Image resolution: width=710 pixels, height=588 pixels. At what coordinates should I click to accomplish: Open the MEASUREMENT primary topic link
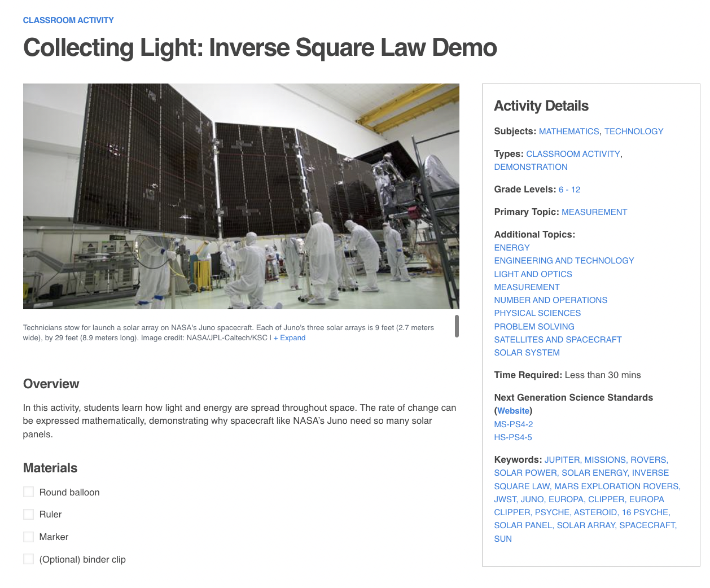tap(594, 212)
